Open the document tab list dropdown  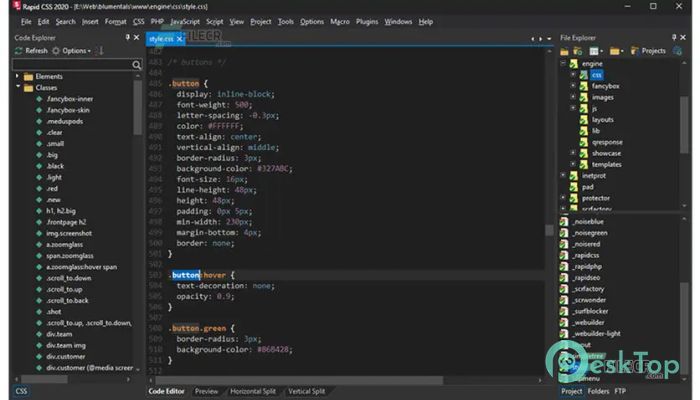tap(549, 39)
